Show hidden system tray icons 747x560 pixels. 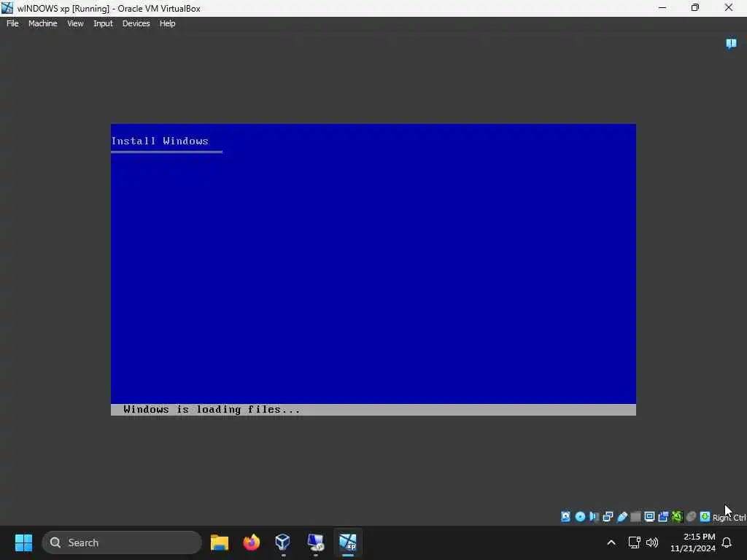pyautogui.click(x=611, y=542)
